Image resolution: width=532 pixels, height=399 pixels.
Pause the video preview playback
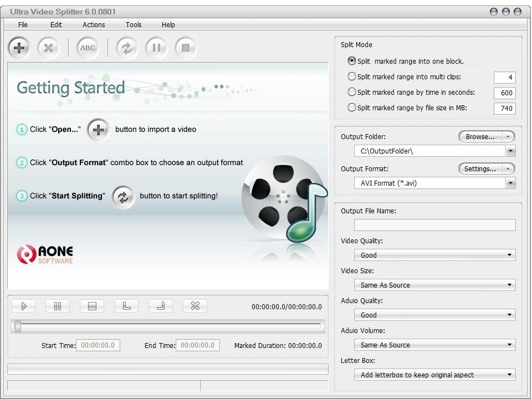(x=58, y=306)
